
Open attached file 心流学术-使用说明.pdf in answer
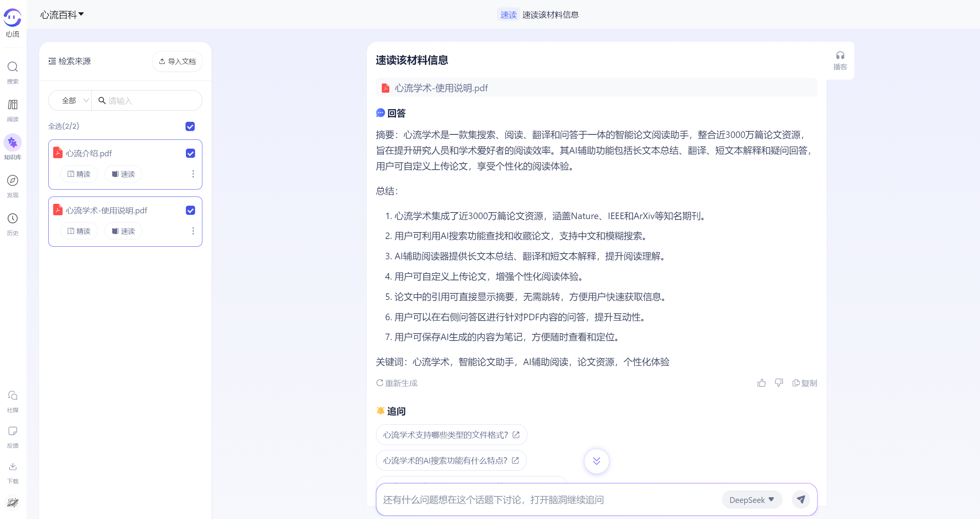click(596, 88)
